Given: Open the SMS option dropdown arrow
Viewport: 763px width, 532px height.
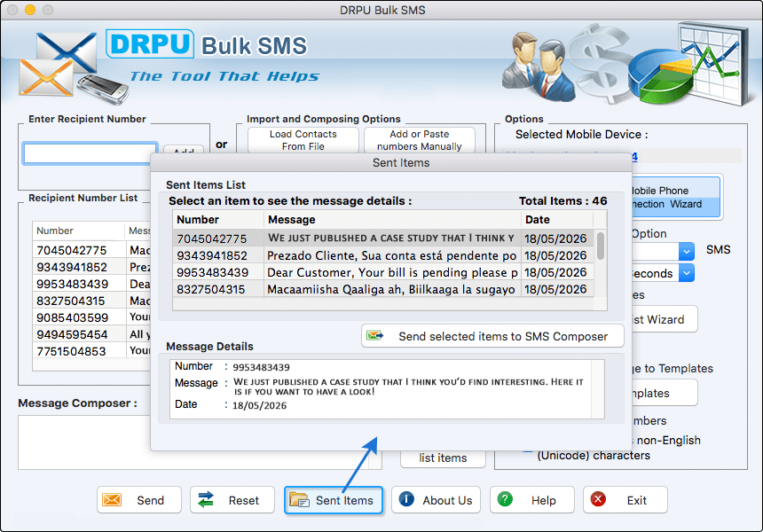Looking at the screenshot, I should coord(686,252).
